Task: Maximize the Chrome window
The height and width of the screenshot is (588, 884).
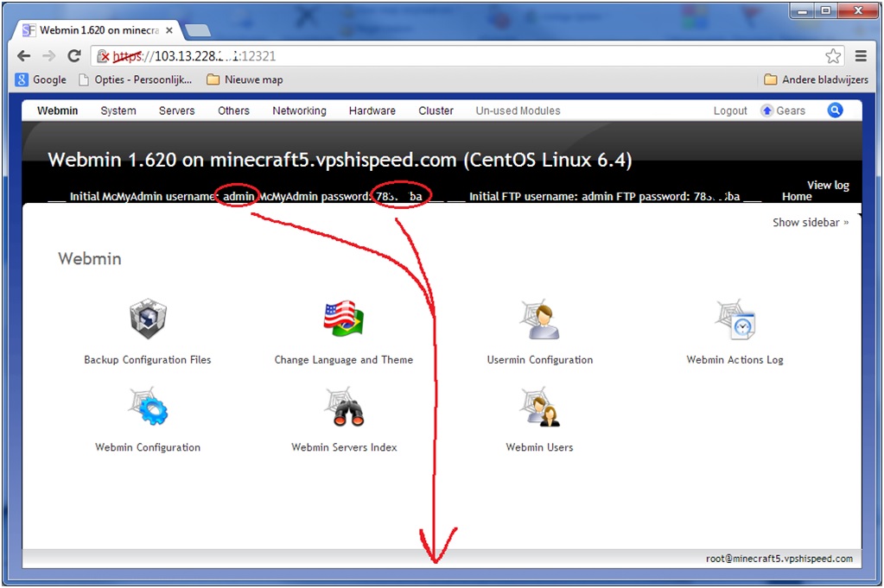Action: tap(826, 10)
